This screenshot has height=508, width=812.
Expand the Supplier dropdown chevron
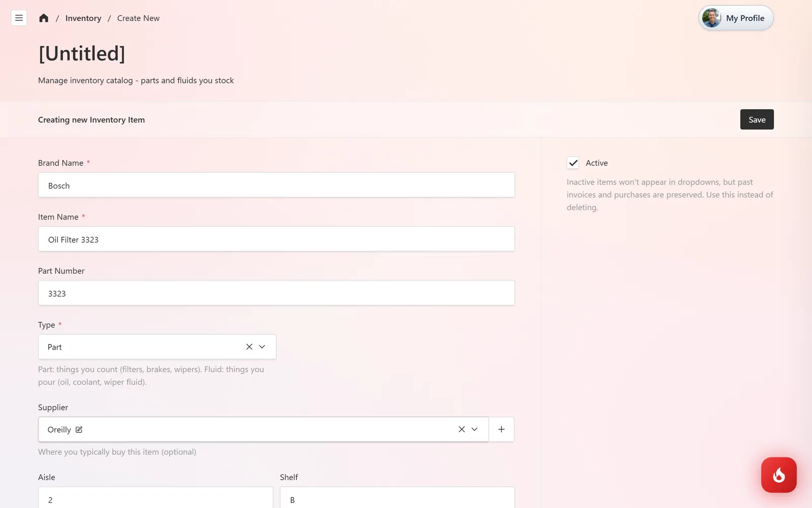pos(475,429)
